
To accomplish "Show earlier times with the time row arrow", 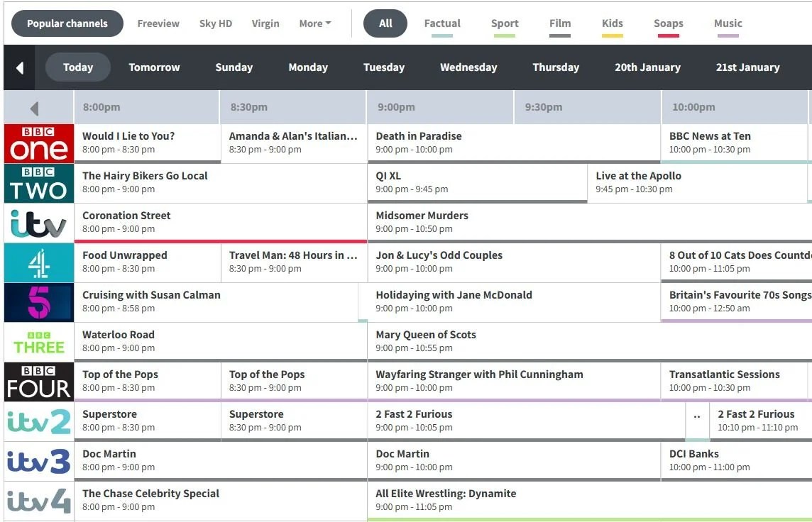I will [x=35, y=108].
